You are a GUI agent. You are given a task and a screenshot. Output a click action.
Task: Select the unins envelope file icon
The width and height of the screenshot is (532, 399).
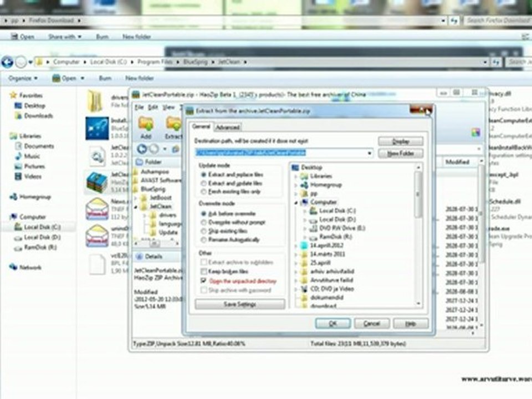97,236
